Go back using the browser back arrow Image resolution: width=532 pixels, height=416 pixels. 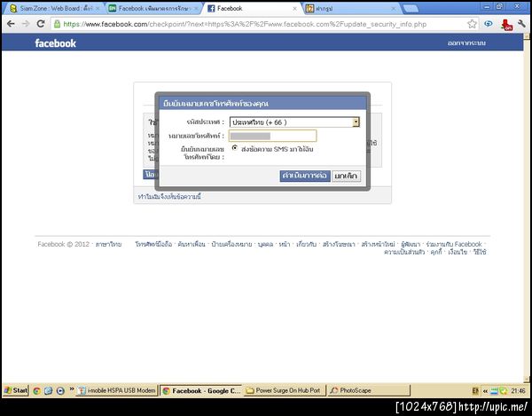(11, 24)
